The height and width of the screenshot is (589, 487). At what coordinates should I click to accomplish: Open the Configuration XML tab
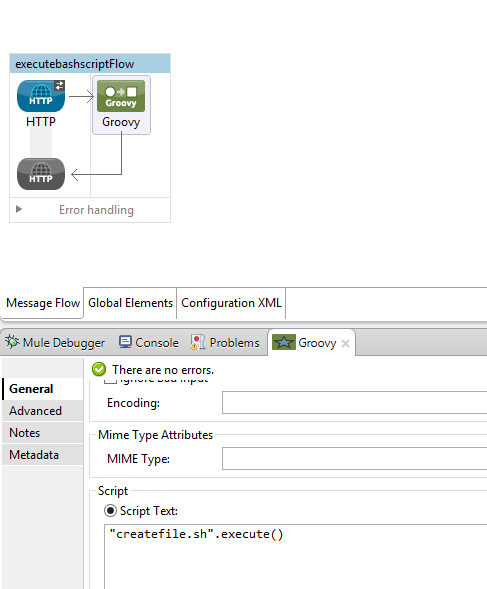231,303
